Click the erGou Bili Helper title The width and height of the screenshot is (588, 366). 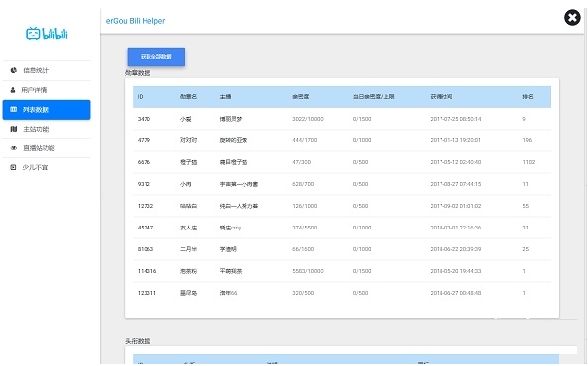(136, 21)
